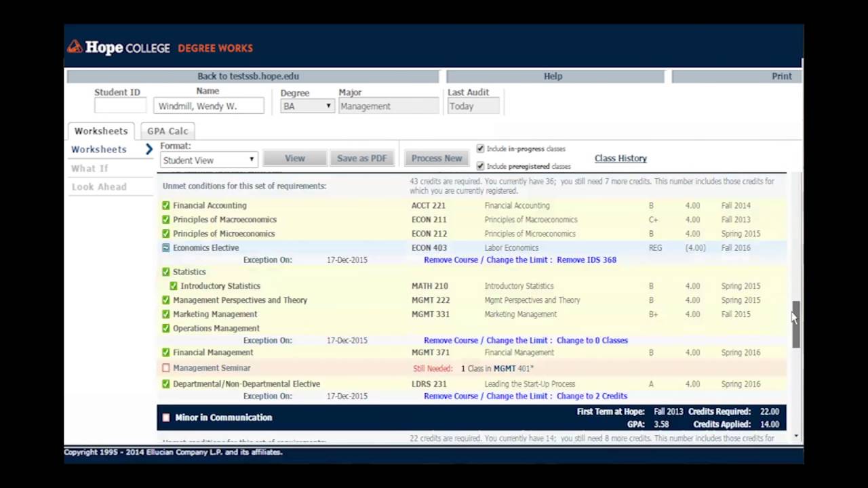Click exception link 'Change to 0 Classes'
Image resolution: width=868 pixels, height=488 pixels.
pos(592,340)
